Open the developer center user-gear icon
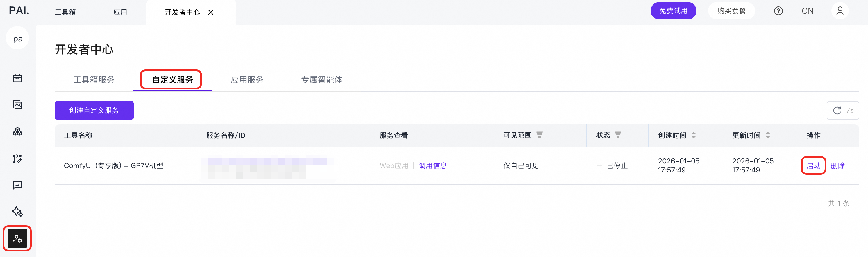 point(17,238)
